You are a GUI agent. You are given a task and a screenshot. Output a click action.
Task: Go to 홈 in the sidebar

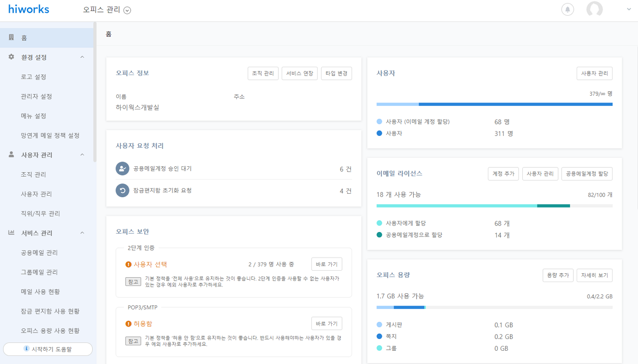click(47, 38)
